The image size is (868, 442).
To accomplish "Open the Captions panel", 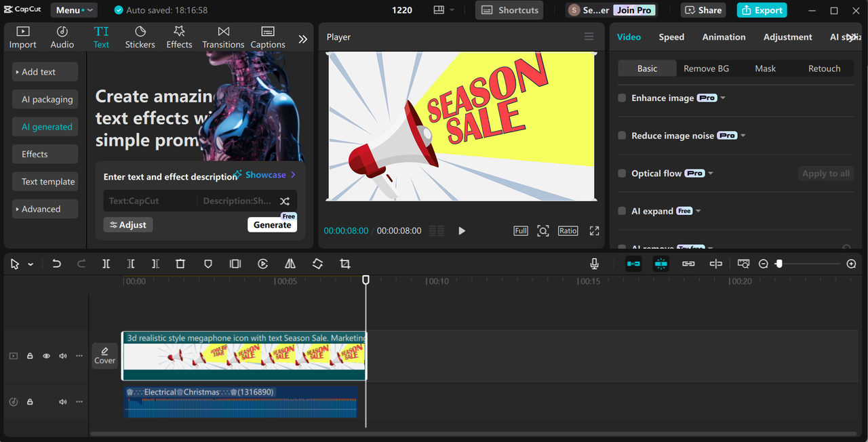I will (268, 37).
